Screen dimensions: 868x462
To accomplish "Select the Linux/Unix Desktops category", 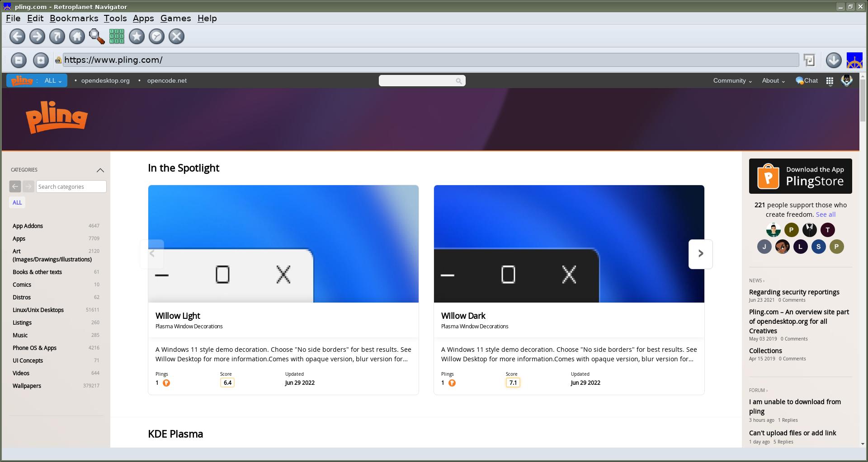I will point(38,310).
